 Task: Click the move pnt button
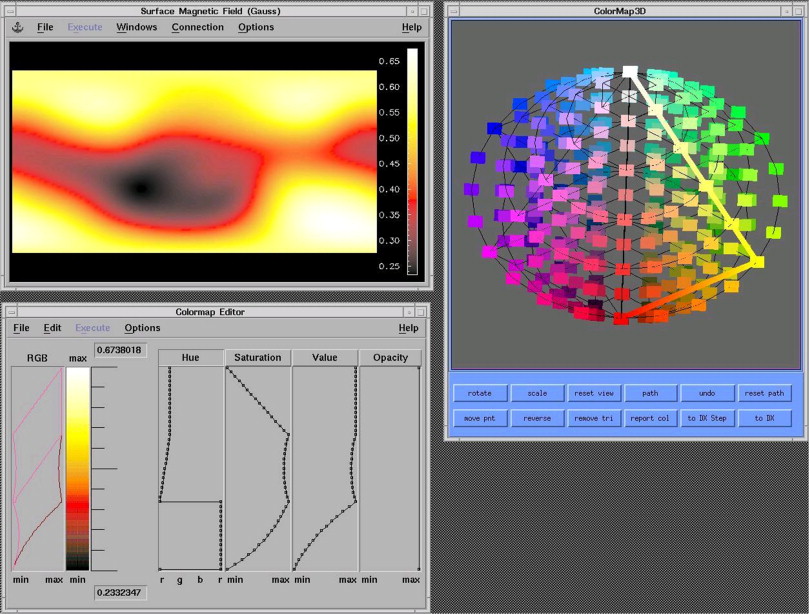(480, 418)
